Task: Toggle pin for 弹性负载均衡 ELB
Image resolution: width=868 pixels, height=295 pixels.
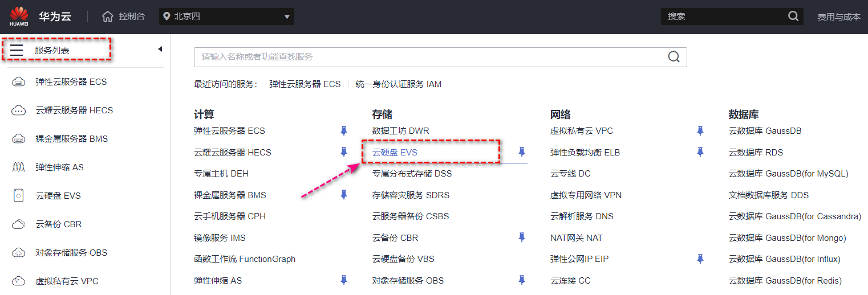Action: 700,152
